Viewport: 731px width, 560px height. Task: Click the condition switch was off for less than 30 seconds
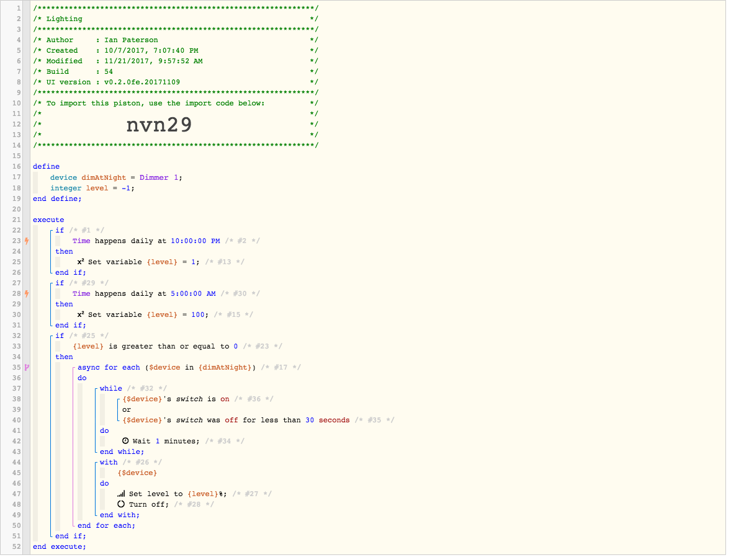(x=236, y=421)
